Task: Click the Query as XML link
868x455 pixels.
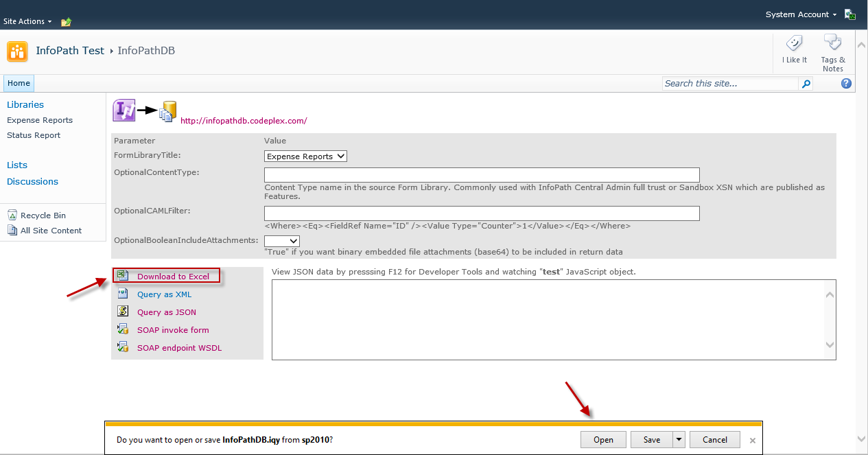Action: click(x=164, y=294)
